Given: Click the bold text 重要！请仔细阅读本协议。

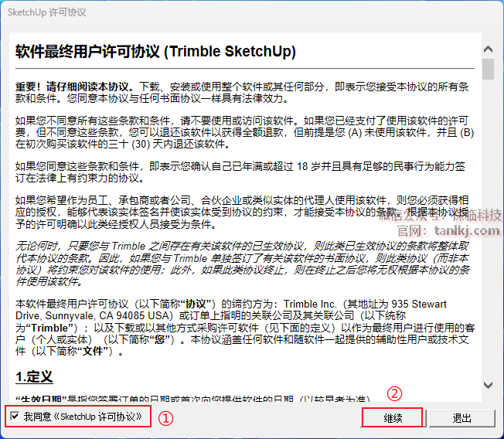Looking at the screenshot, I should [74, 87].
